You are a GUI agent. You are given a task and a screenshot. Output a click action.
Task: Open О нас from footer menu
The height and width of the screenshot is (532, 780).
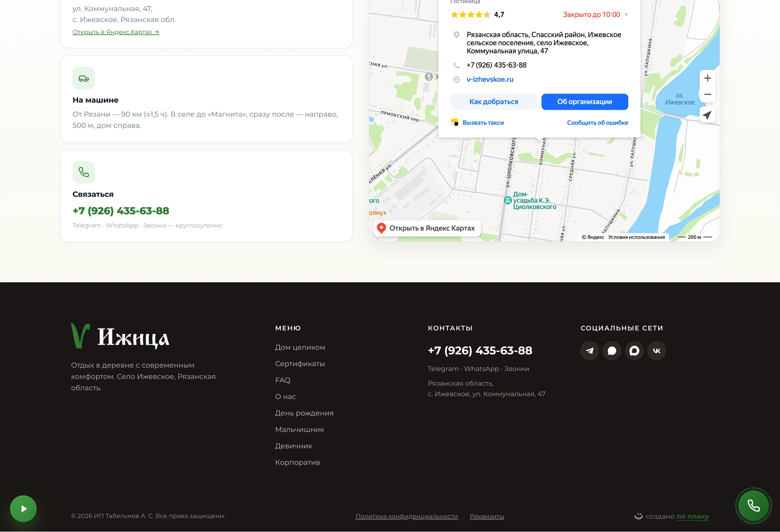285,397
